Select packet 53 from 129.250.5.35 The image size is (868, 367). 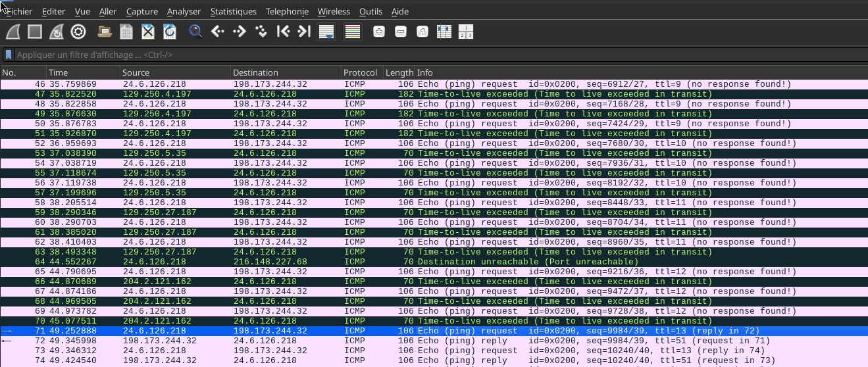pos(434,153)
